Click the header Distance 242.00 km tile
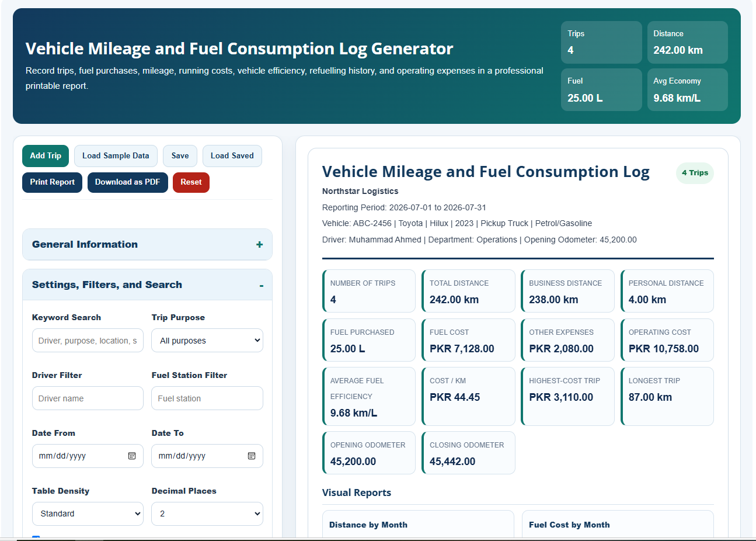 click(688, 43)
